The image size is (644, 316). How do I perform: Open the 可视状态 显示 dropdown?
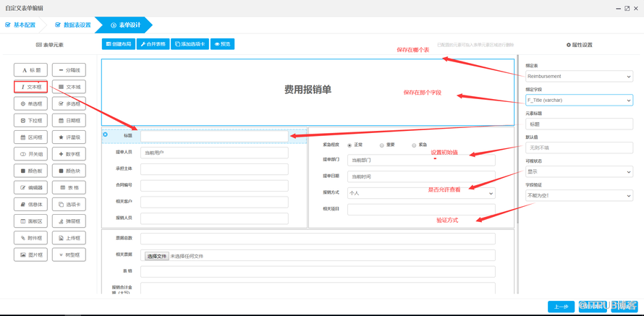pyautogui.click(x=579, y=172)
